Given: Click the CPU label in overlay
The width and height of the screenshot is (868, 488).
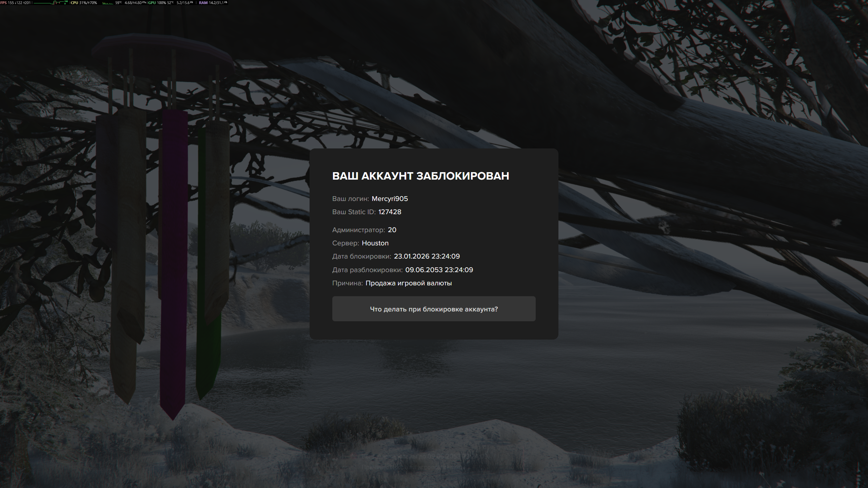Looking at the screenshot, I should (74, 3).
